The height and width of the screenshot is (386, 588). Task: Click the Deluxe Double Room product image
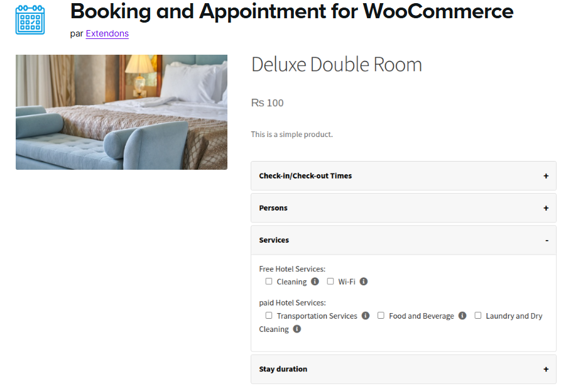pos(121,112)
